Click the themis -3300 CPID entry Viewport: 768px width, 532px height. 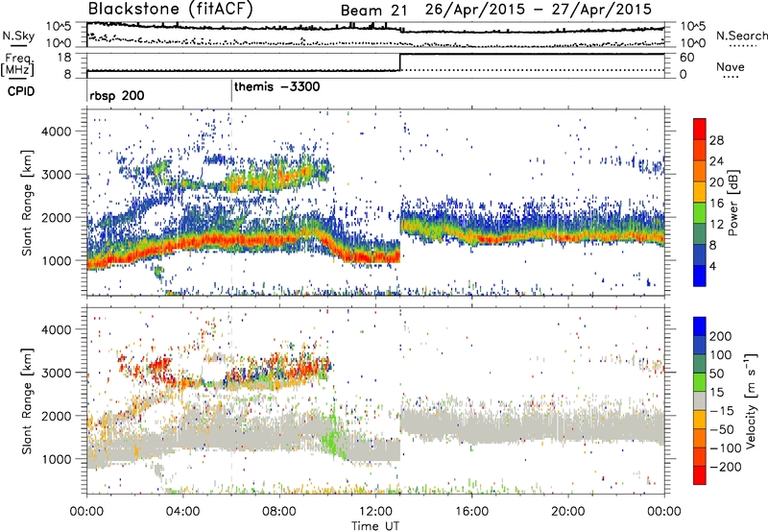(x=277, y=86)
